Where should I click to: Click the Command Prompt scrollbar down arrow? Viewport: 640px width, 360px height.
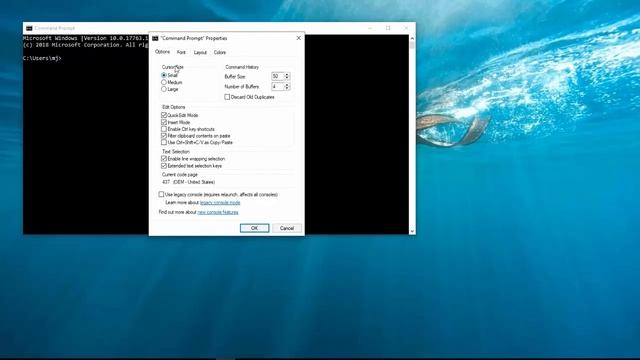click(x=412, y=231)
